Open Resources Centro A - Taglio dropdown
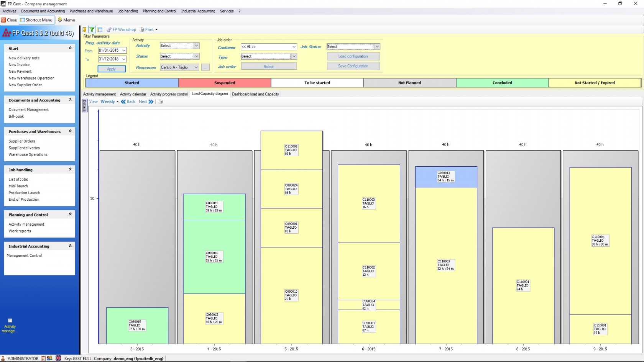Image resolution: width=644 pixels, height=362 pixels. (196, 67)
